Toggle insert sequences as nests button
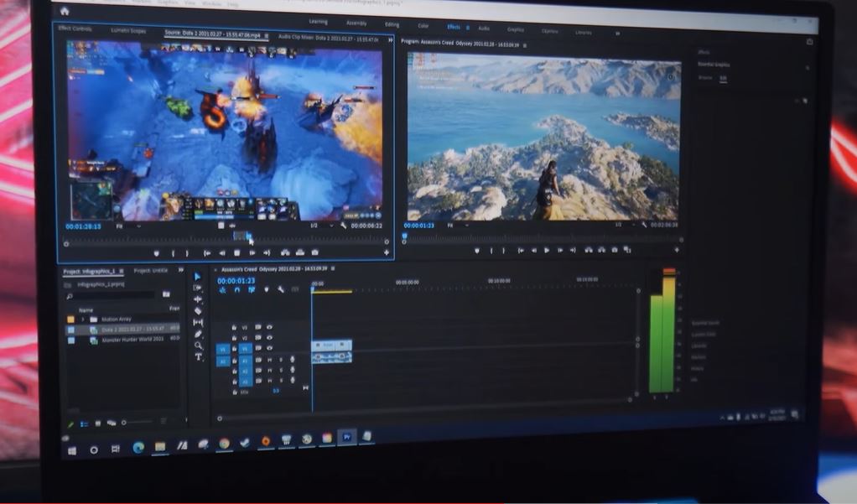The image size is (857, 504). click(222, 289)
